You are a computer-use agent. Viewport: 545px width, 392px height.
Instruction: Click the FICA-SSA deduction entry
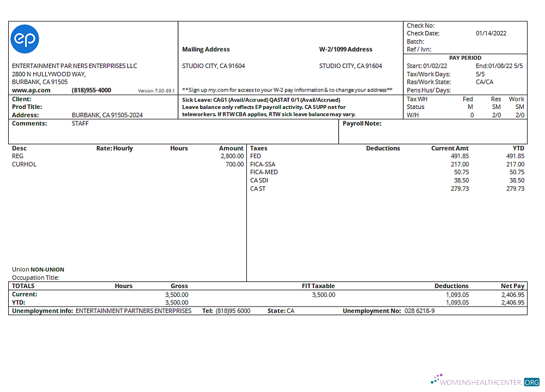(261, 164)
